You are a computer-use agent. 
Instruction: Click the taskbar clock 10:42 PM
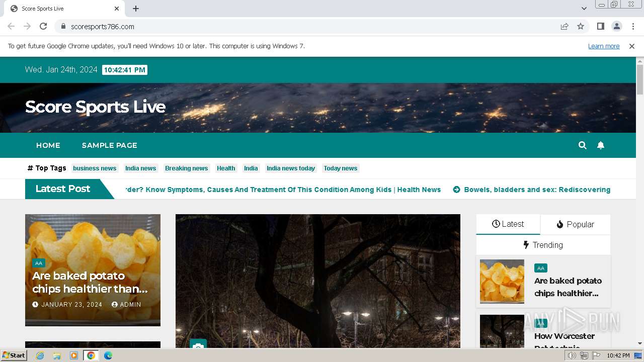click(x=618, y=355)
